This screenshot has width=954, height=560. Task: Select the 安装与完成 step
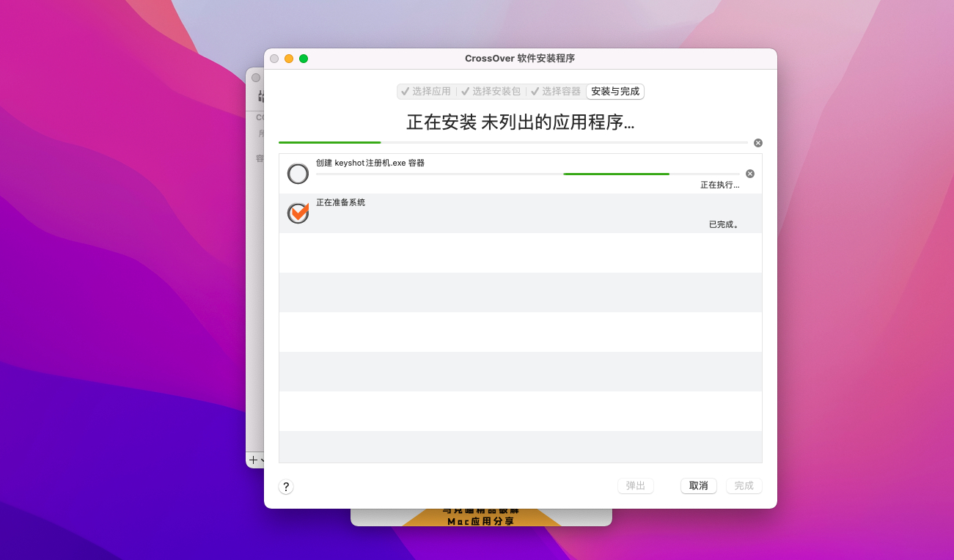[x=615, y=92]
